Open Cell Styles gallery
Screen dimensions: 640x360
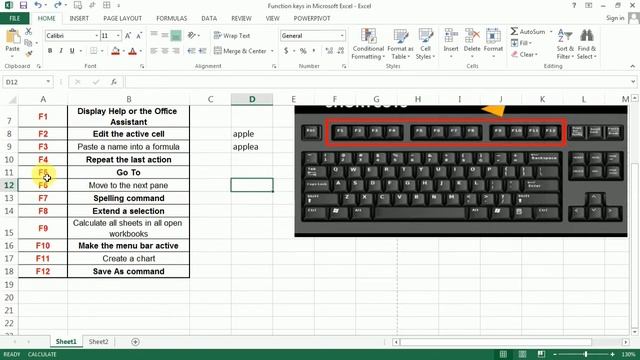click(425, 44)
